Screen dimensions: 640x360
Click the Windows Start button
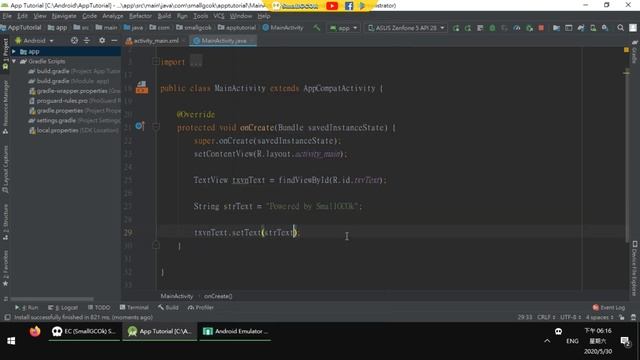tap(11, 341)
